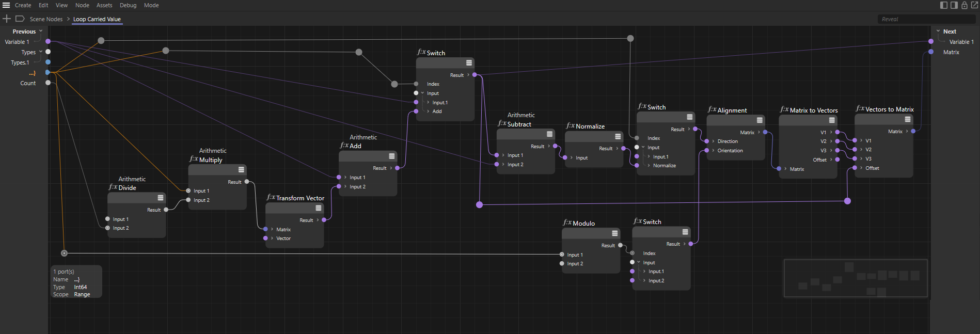Screen dimensions: 980x334
Task: Click Vector port on Transform Vector node
Action: [265, 238]
